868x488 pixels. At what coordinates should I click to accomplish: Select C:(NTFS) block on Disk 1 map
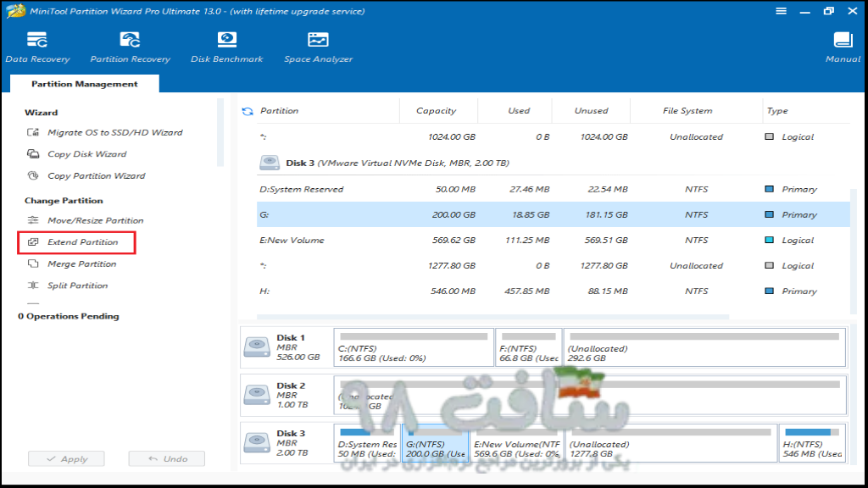point(414,347)
